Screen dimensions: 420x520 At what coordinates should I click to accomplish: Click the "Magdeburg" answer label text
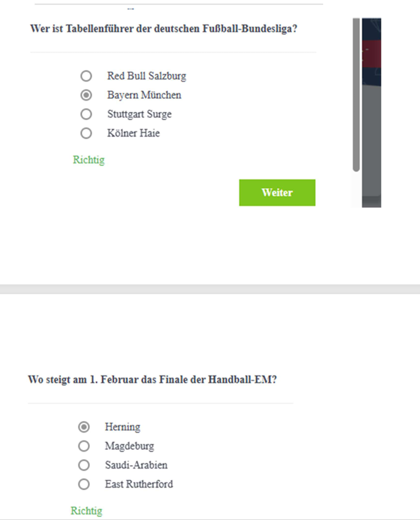click(129, 446)
